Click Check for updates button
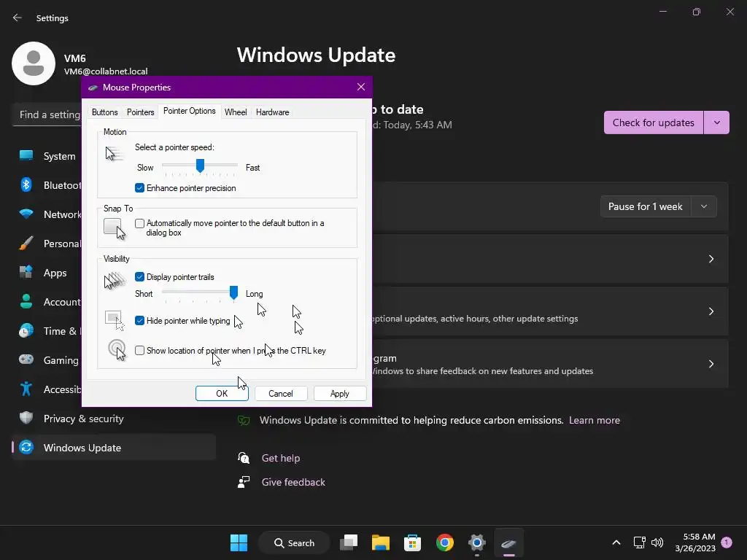Screen dimensions: 747x560 pyautogui.click(x=653, y=122)
